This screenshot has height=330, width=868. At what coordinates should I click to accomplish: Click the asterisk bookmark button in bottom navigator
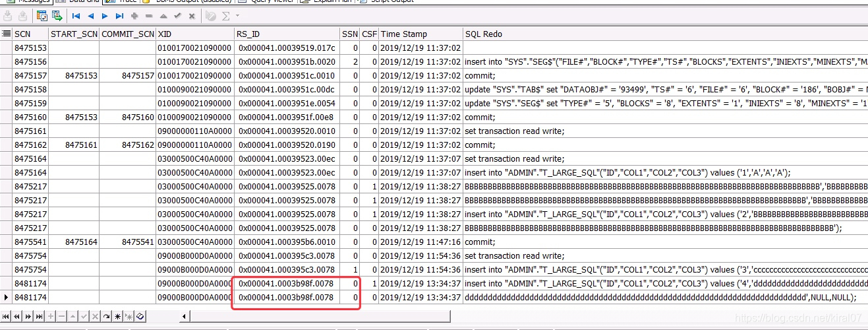(x=117, y=317)
